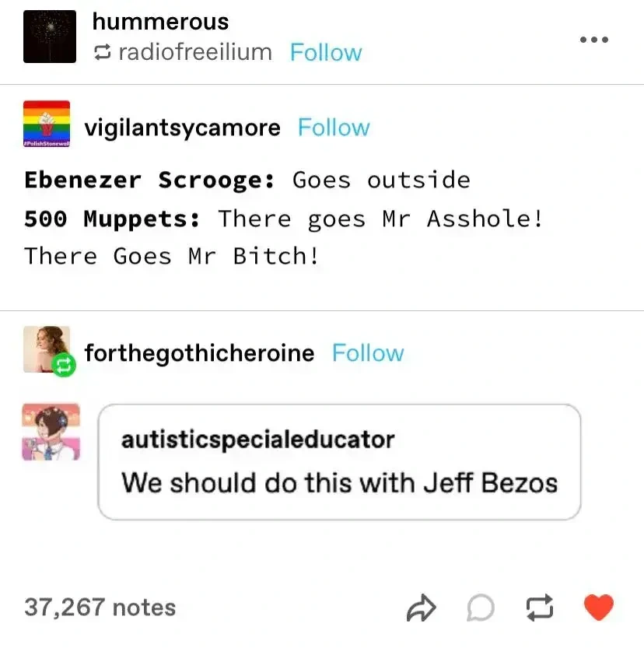Viewport: 644px width, 648px height.
Task: Click the green reblog badge on forthegothicheroine's avatar
Action: (64, 365)
